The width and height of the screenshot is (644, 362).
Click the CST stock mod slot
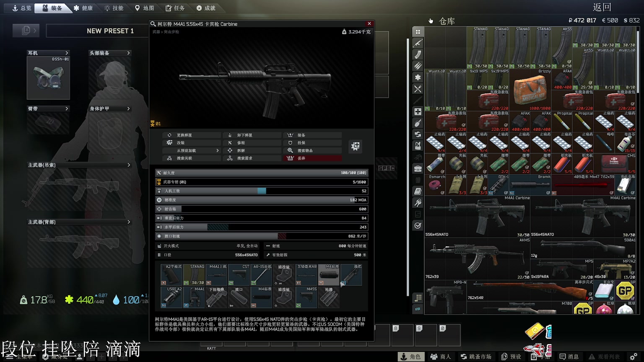[x=239, y=274]
